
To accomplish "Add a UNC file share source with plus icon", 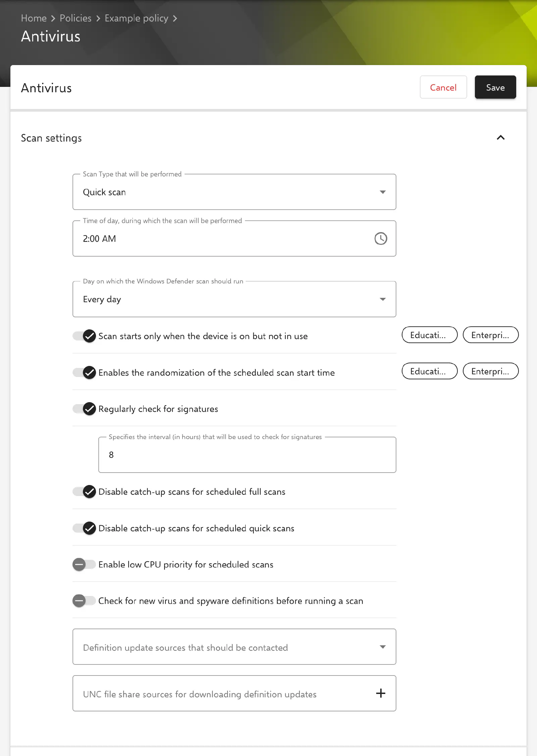I will tap(381, 693).
